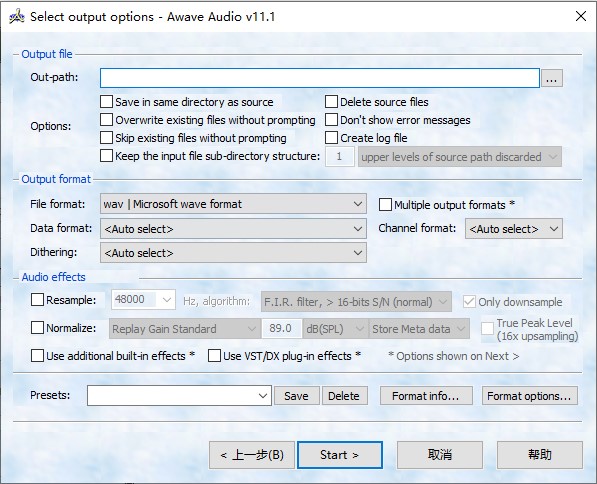597x484 pixels.
Task: Click the sub-directory levels number field
Action: coord(340,157)
